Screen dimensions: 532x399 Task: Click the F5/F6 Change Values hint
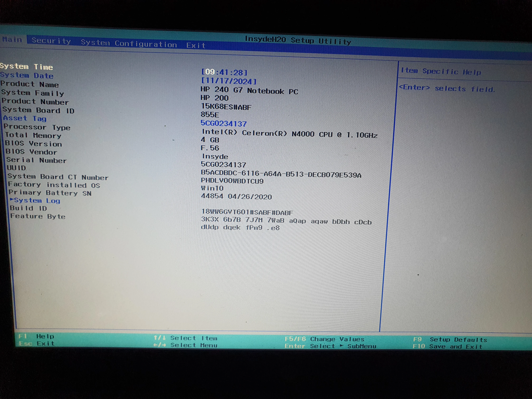coord(324,339)
